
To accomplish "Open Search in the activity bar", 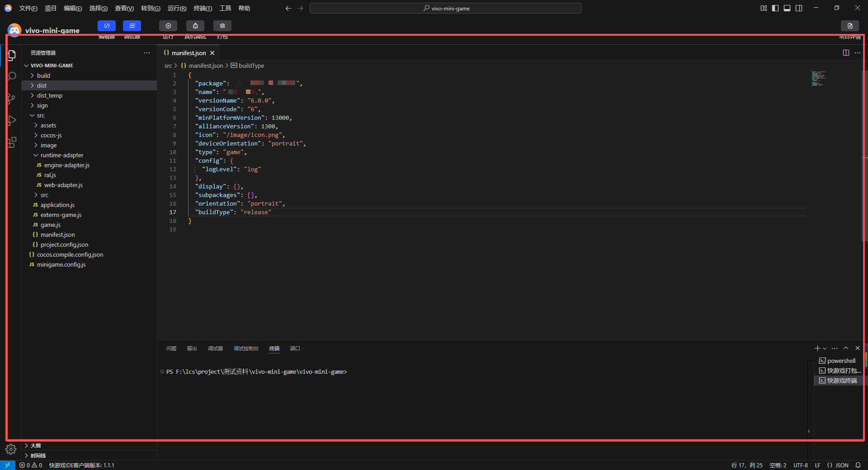I will click(12, 76).
